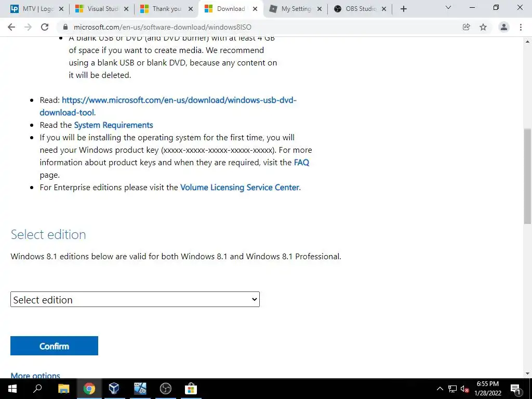Open the tab search chevron
The height and width of the screenshot is (399, 532).
click(448, 7)
